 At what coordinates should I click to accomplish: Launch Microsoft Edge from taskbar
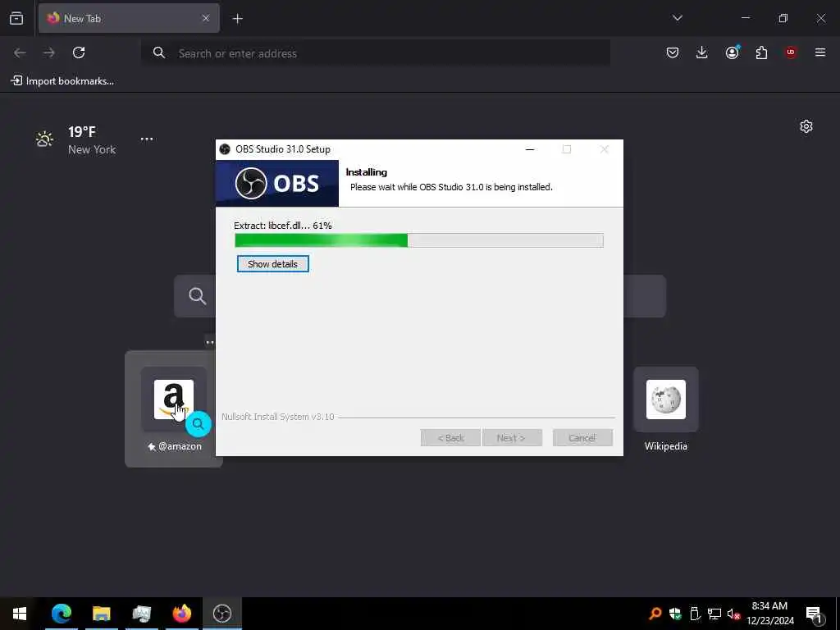(61, 614)
